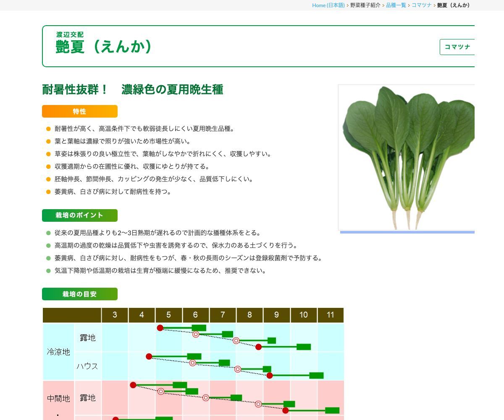Image resolution: width=504 pixels, height=420 pixels.
Task: Click the rightmost green bar in 冷涼地 ハウス row
Action: pos(316,375)
